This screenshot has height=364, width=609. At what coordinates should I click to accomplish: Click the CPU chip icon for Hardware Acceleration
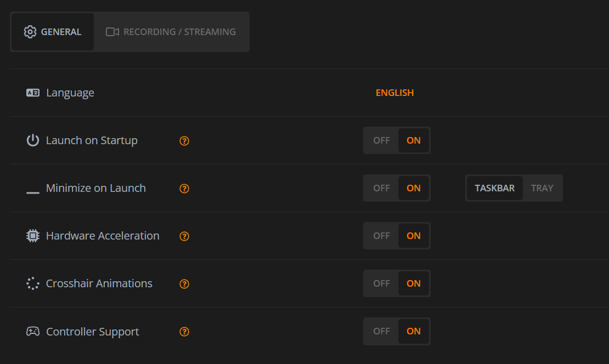pos(32,236)
